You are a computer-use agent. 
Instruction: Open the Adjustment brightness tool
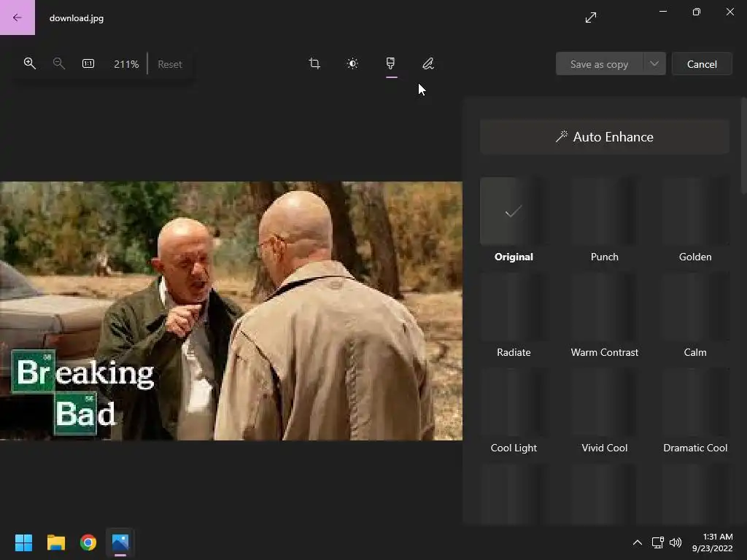352,63
